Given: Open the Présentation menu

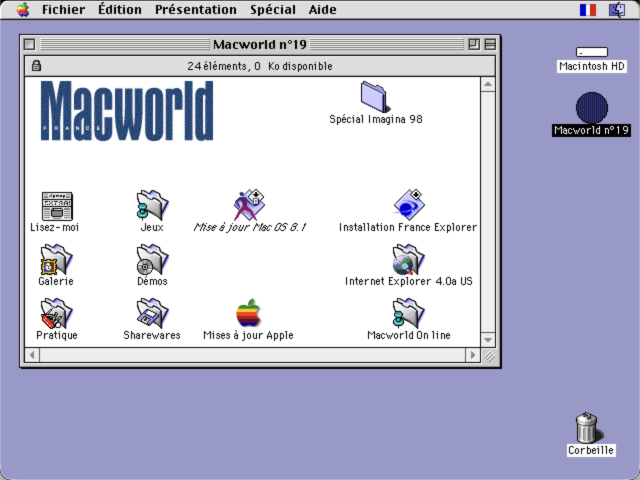Looking at the screenshot, I should [x=196, y=9].
